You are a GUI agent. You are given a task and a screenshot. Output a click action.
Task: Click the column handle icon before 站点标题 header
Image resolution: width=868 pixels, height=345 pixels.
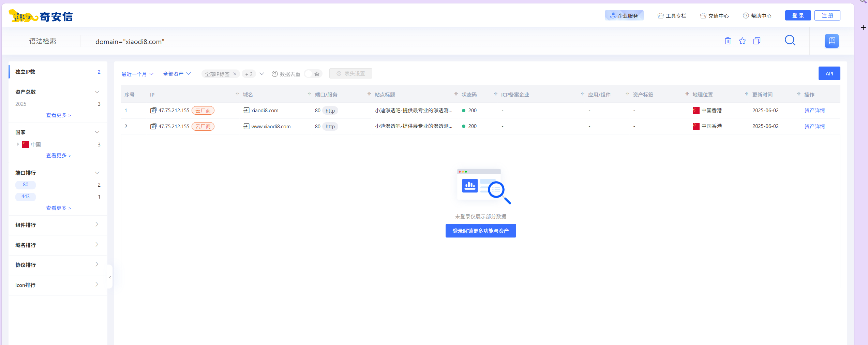[x=369, y=94]
